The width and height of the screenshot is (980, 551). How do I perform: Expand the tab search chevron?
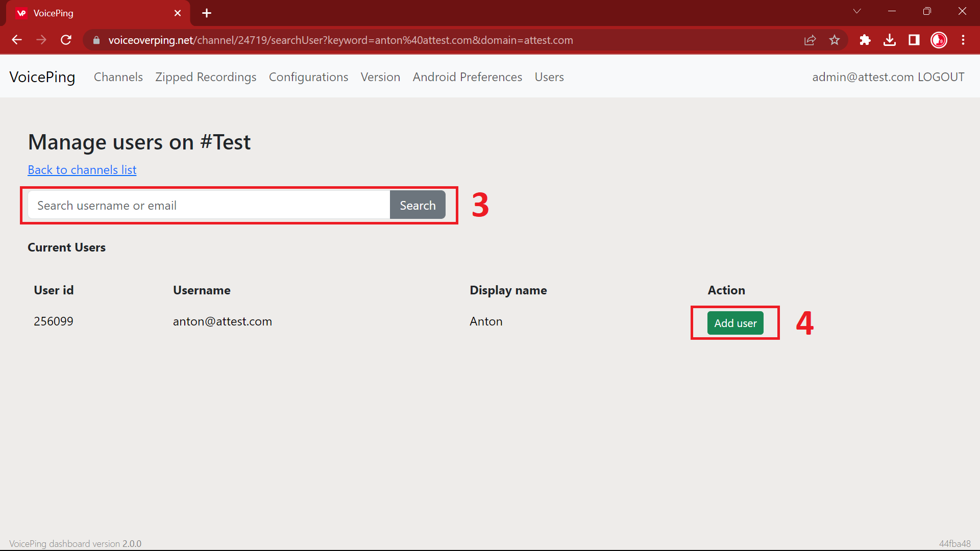click(857, 11)
